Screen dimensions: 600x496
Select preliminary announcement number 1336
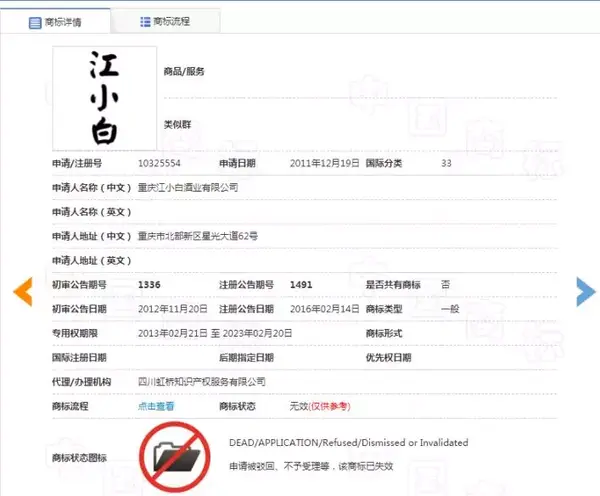(149, 285)
